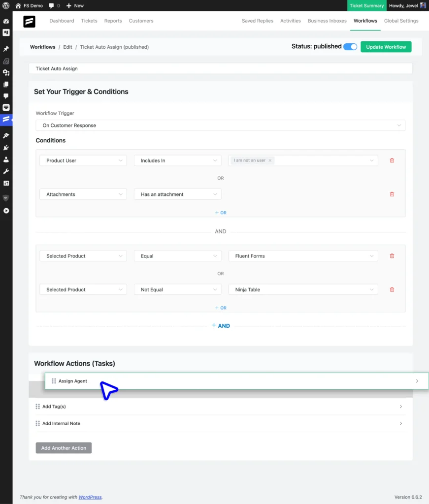Go to the Tickets tab

pyautogui.click(x=89, y=21)
